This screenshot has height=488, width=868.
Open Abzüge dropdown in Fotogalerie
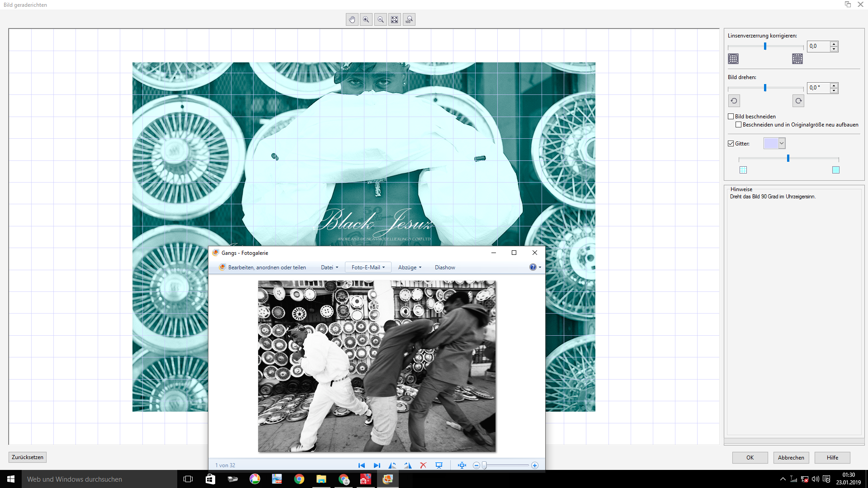[410, 267]
